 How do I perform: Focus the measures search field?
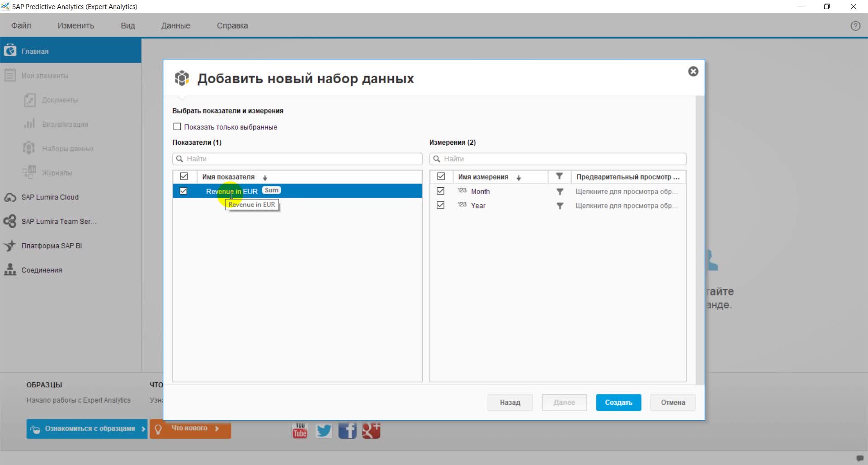297,159
